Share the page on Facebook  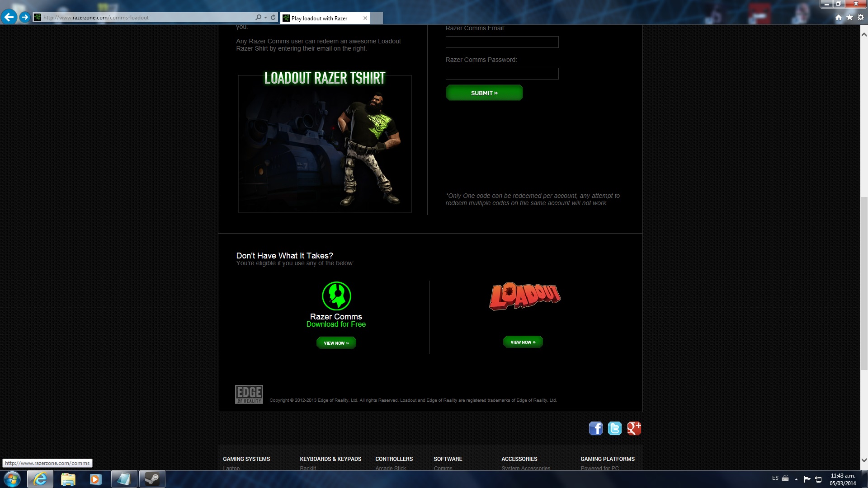click(x=596, y=428)
